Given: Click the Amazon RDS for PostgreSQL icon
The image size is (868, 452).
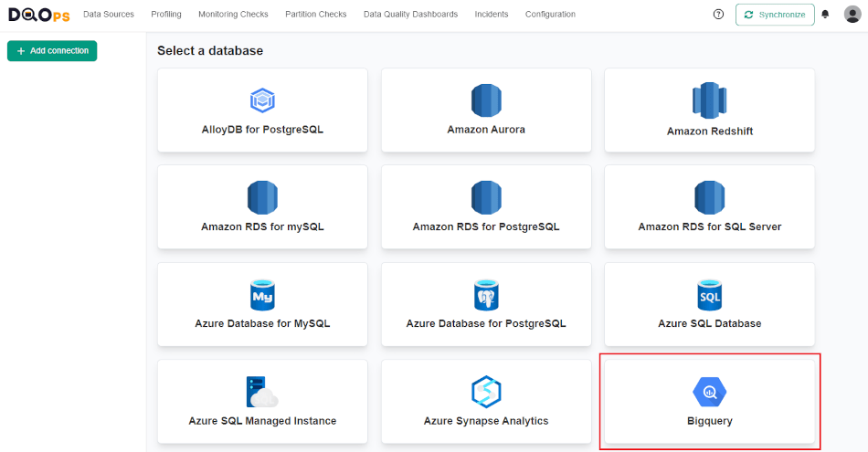Looking at the screenshot, I should point(486,197).
